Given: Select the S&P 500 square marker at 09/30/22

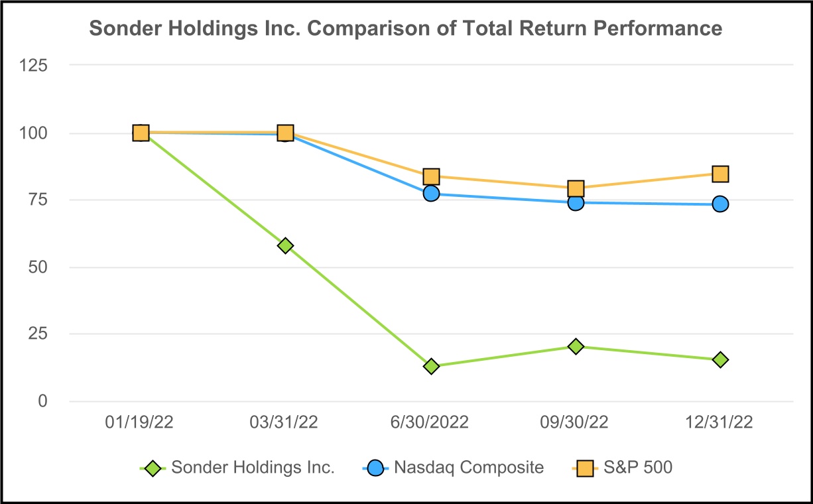Looking at the screenshot, I should (576, 188).
